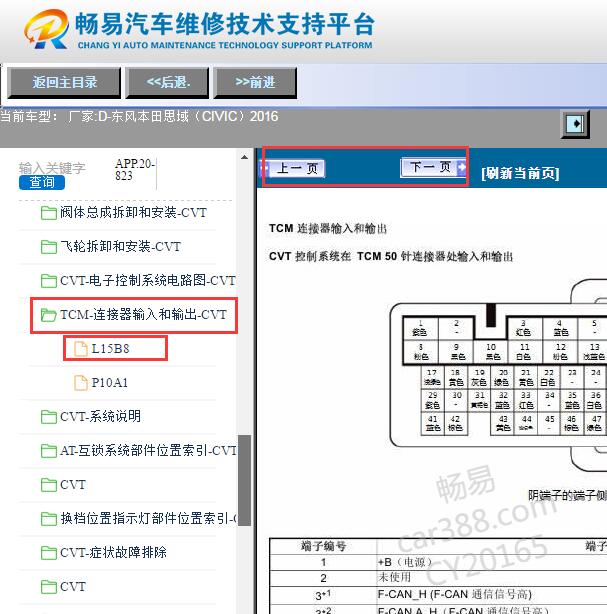
Task: Open folder 阀体总成拆卸和安装-CVT
Action: point(133,213)
